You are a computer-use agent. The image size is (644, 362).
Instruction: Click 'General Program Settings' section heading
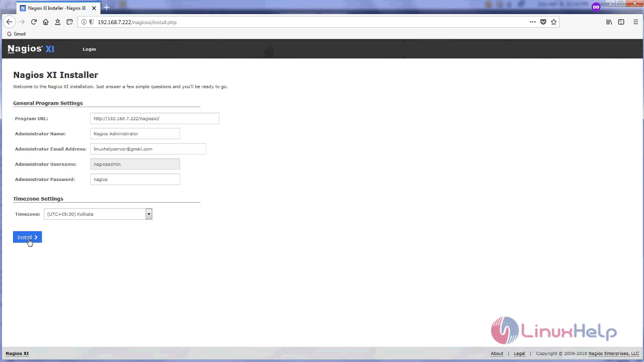point(48,103)
